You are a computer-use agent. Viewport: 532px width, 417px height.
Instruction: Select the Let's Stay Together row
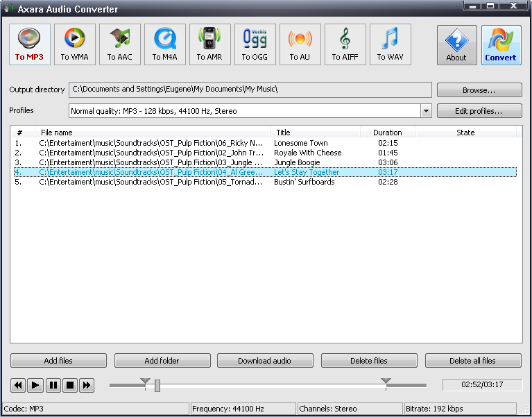265,172
